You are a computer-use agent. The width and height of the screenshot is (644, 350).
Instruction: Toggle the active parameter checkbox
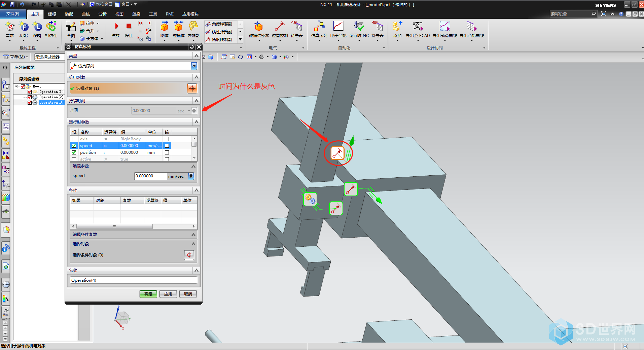[74, 159]
